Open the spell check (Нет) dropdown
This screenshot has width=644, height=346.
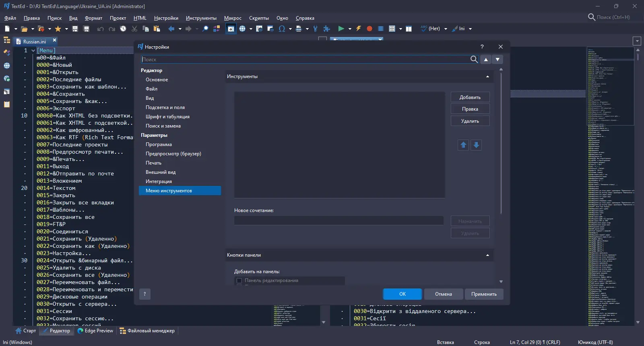tap(446, 29)
